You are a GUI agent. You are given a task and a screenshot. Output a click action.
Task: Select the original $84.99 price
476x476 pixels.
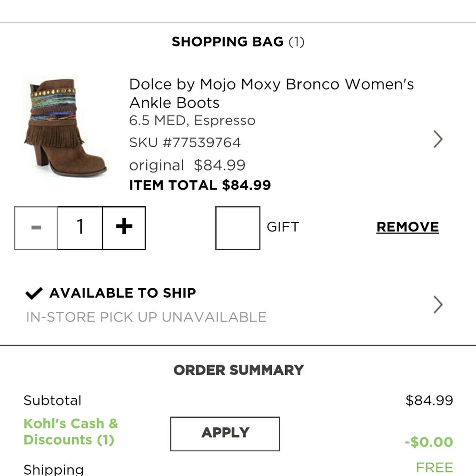pyautogui.click(x=187, y=165)
